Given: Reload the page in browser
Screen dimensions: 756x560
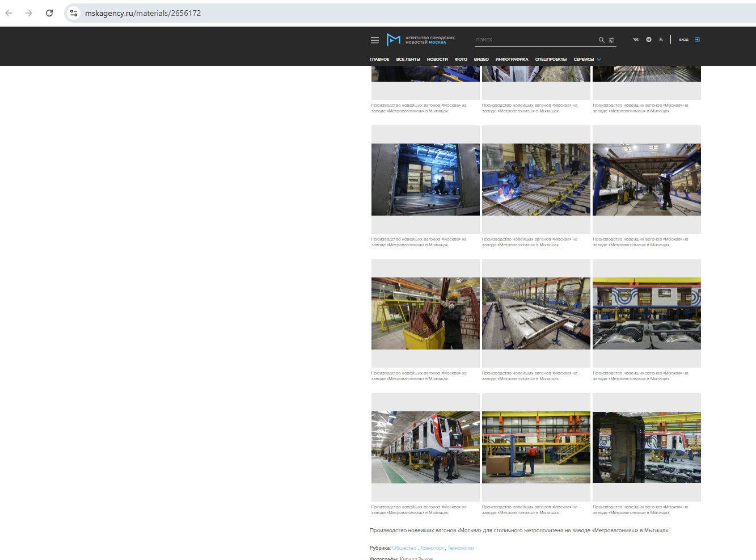Looking at the screenshot, I should [49, 13].
